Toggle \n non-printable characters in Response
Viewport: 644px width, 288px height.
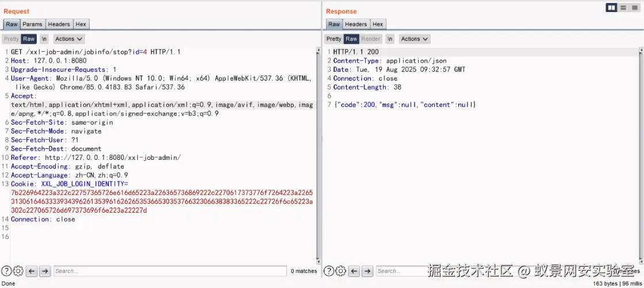click(390, 39)
